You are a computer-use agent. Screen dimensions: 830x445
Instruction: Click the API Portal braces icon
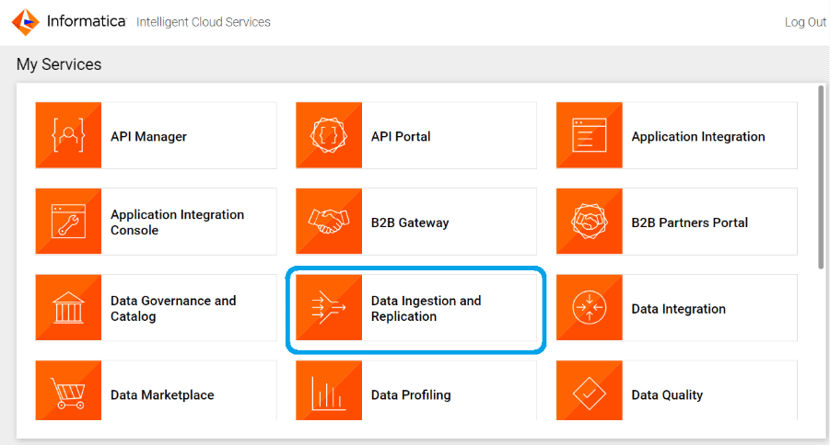point(329,135)
